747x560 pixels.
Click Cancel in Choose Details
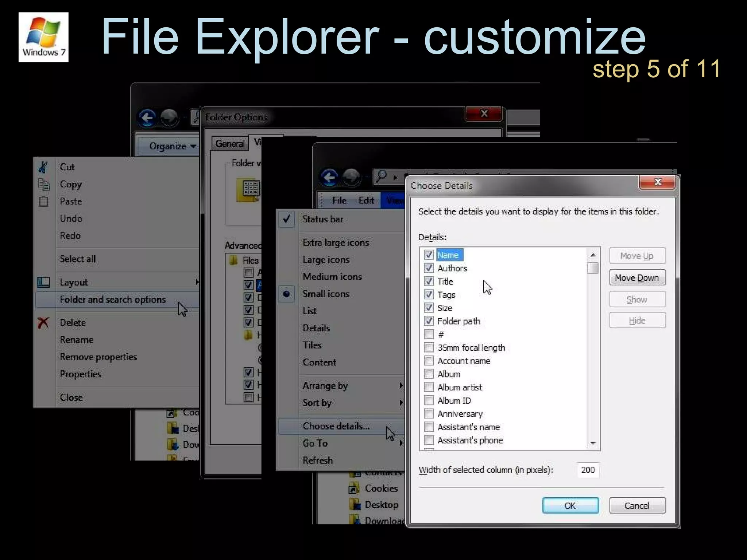(x=637, y=505)
